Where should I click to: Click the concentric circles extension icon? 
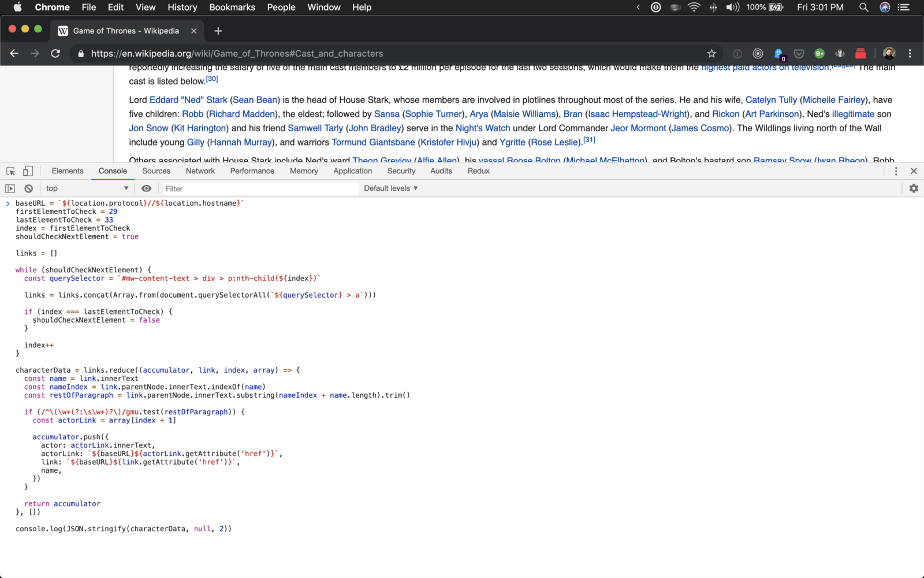[x=758, y=54]
